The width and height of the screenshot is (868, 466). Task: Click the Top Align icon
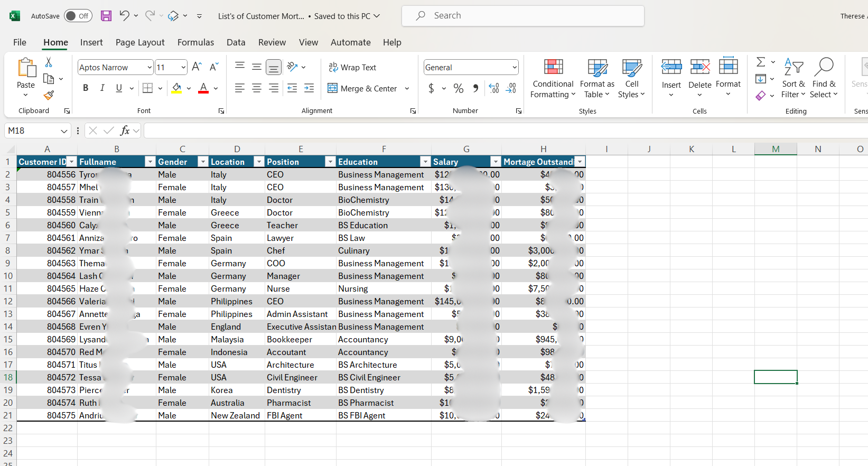click(x=240, y=67)
